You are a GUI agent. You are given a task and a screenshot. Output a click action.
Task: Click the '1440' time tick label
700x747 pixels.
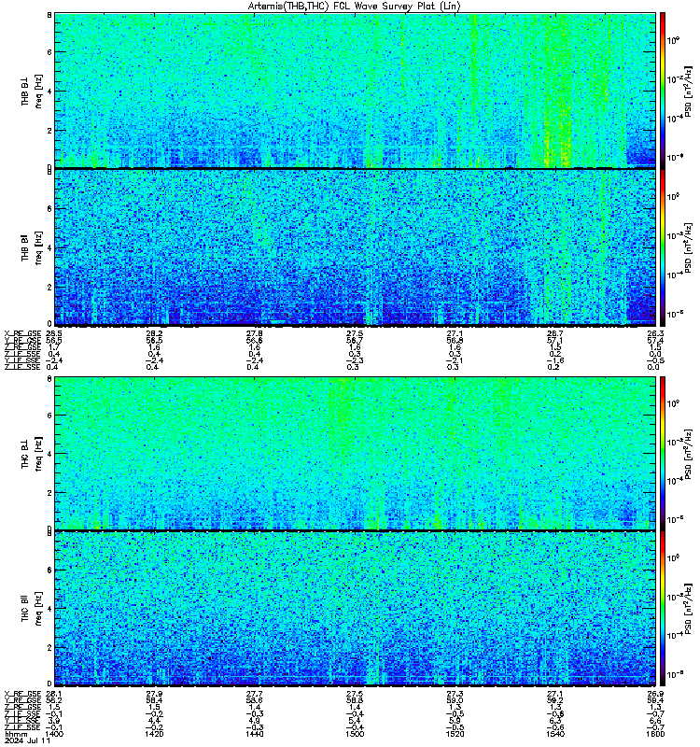tap(255, 734)
